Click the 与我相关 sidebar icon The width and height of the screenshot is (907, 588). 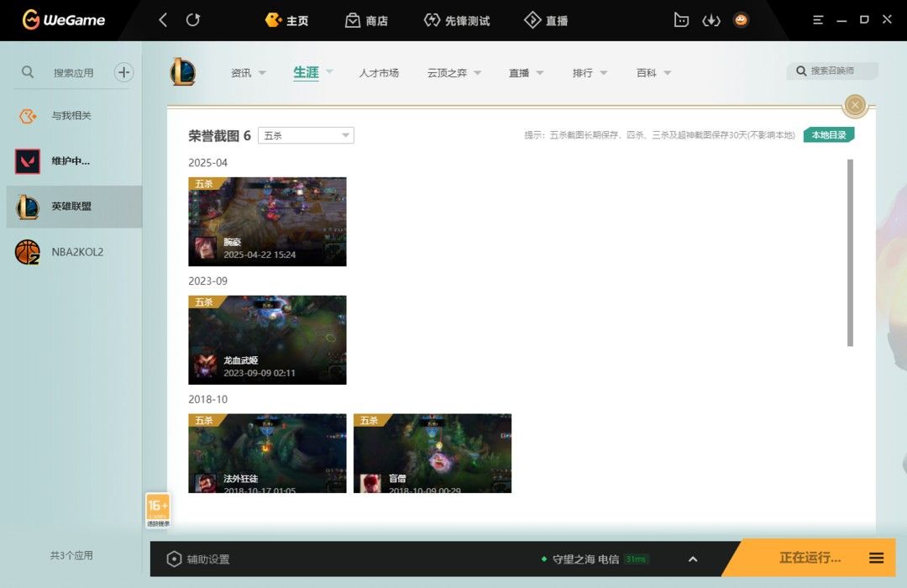click(x=27, y=116)
